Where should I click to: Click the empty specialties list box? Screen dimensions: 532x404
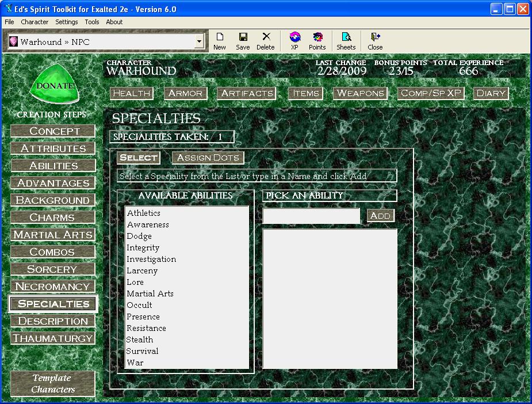330,299
